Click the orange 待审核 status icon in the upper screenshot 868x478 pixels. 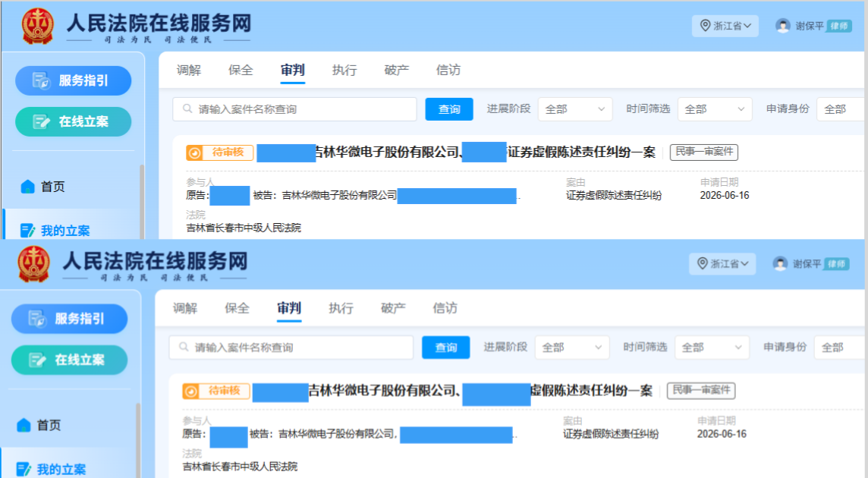tap(194, 153)
